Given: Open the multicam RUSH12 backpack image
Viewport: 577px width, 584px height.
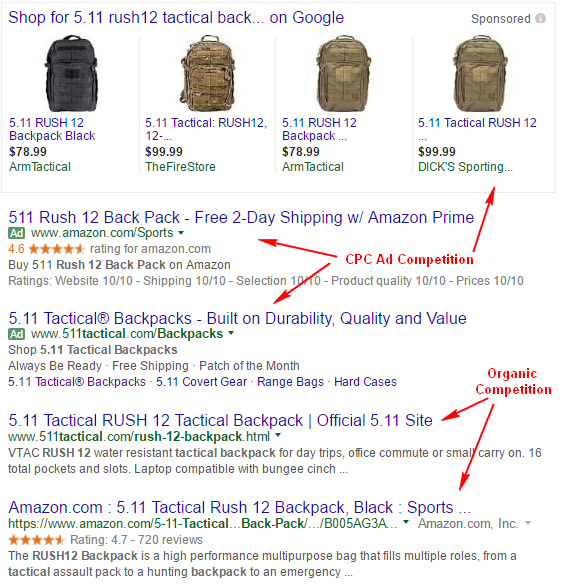Looking at the screenshot, I should pos(207,73).
